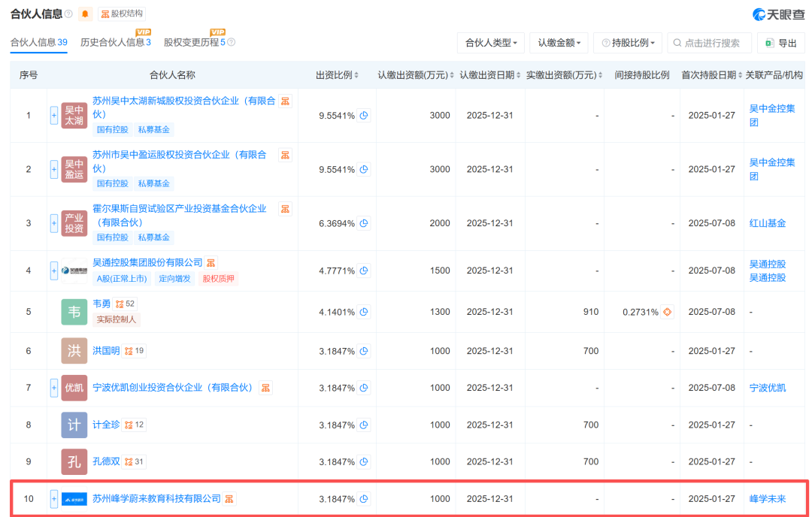Viewport: 812px width, 517px height.
Task: Expand row 4 昊通控股集团 partner details
Action: point(54,271)
